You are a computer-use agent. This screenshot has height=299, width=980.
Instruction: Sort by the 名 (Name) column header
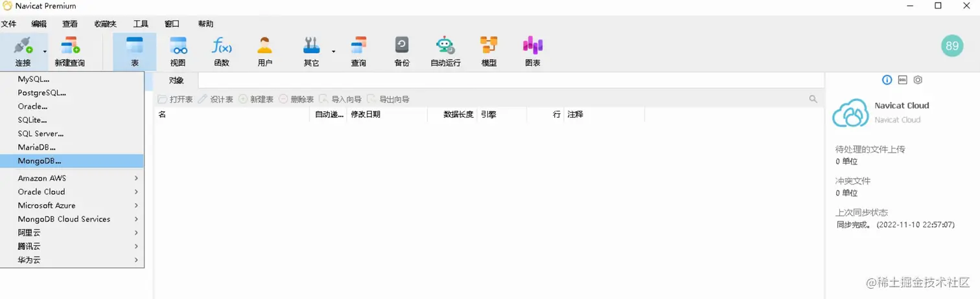(x=233, y=114)
